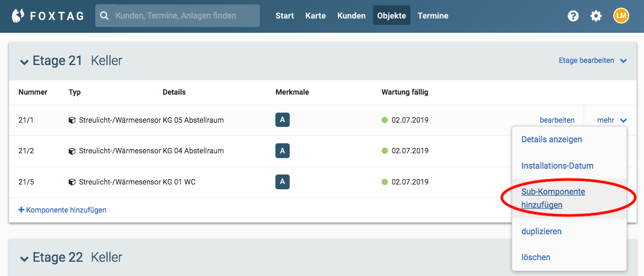644x276 pixels.
Task: Switch to the Kunden tab
Action: (x=351, y=16)
